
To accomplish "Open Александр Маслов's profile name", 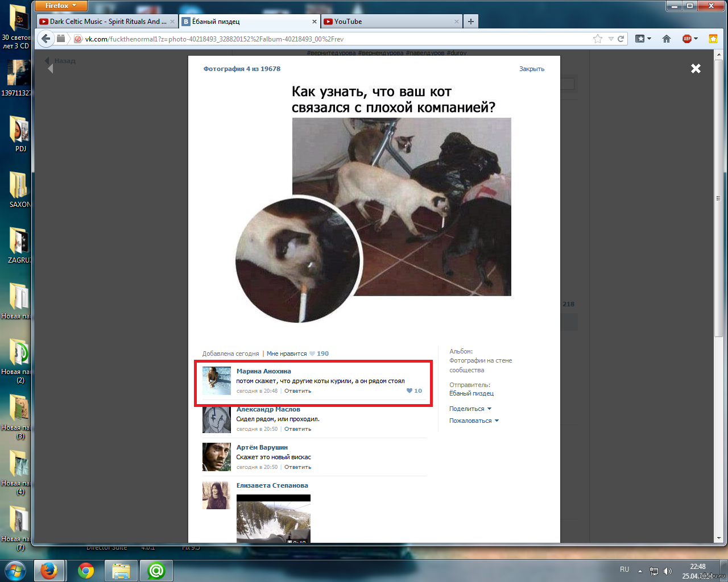I will tap(268, 409).
